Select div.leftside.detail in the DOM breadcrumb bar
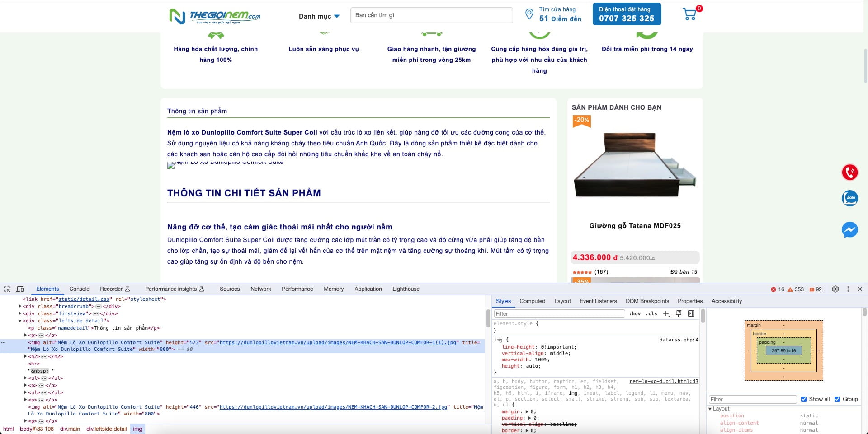This screenshot has height=434, width=868. tap(106, 429)
